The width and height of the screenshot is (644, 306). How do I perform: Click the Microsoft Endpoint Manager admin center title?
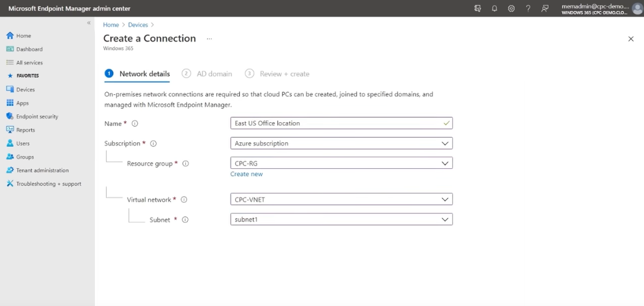click(x=70, y=8)
